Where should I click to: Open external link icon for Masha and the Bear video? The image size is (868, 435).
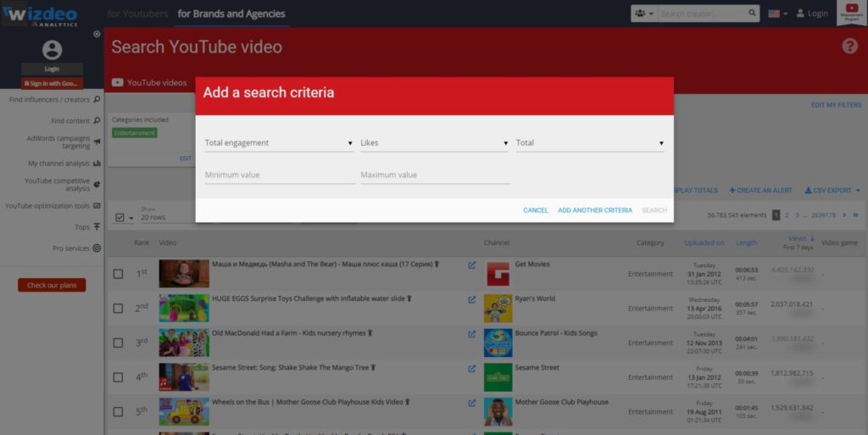coord(472,265)
